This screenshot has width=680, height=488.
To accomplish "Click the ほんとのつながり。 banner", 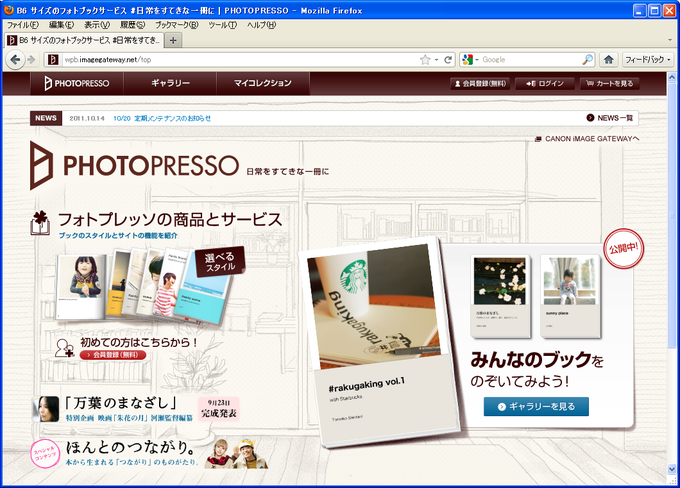I will tap(150, 453).
